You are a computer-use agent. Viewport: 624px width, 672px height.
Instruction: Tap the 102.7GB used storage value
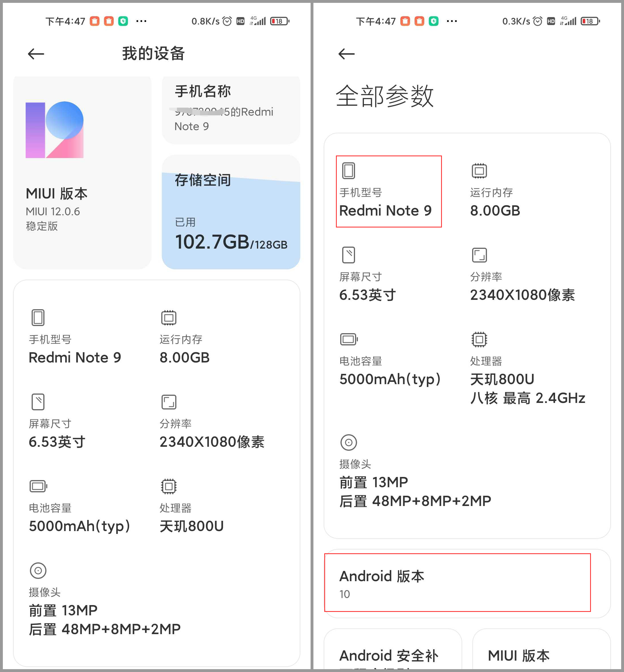(212, 242)
